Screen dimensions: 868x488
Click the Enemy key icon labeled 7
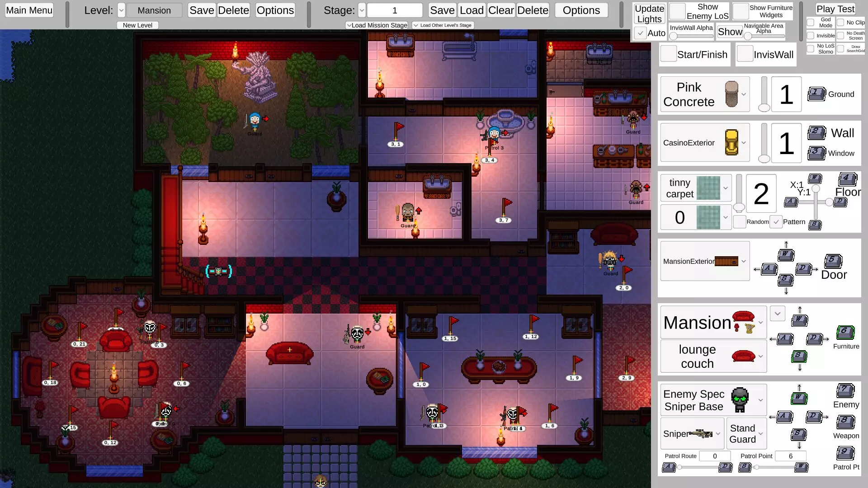click(x=845, y=390)
